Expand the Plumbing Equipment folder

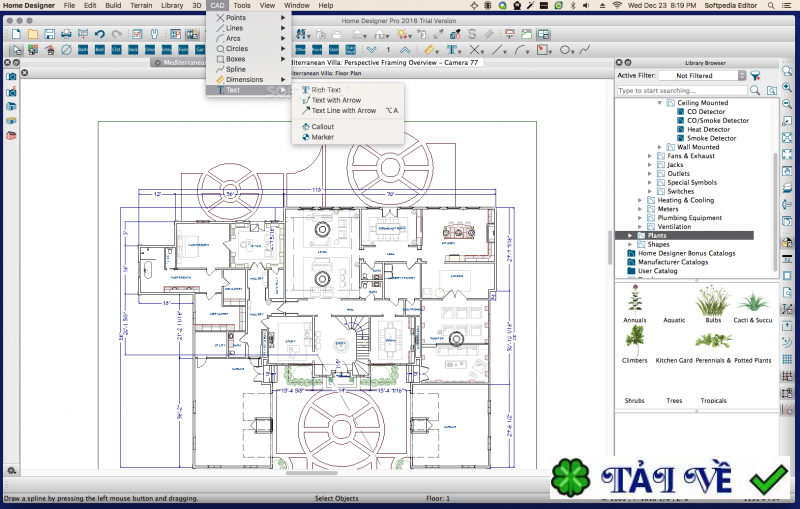point(640,218)
